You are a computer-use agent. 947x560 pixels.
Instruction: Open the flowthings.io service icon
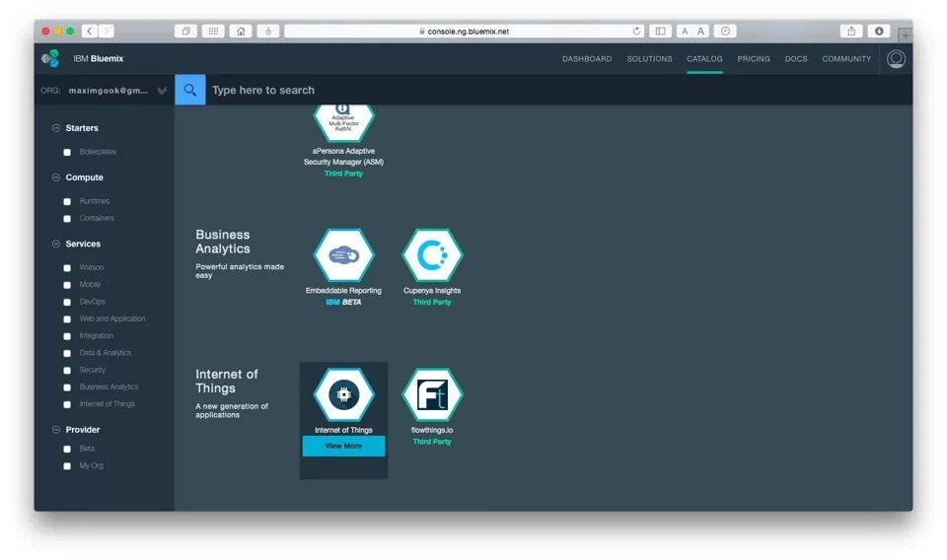coord(432,394)
